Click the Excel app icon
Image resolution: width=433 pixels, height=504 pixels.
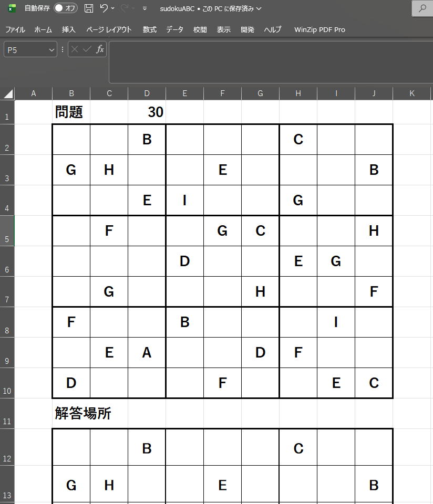[x=12, y=8]
